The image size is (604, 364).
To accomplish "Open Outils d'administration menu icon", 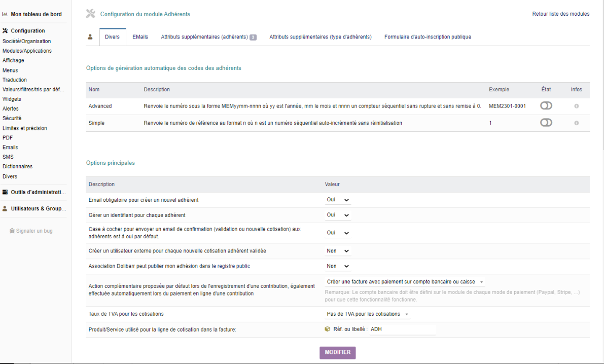I will pos(5,192).
